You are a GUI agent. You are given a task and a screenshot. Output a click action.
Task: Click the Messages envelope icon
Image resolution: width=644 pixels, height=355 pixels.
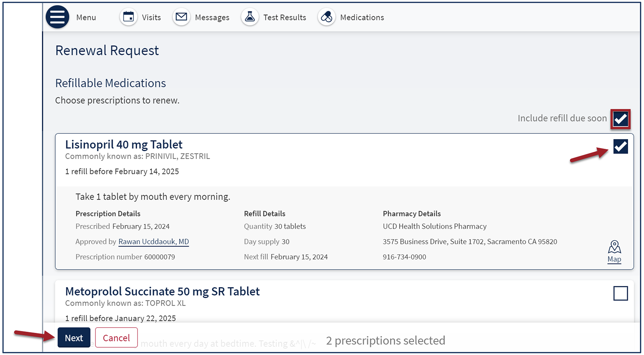pyautogui.click(x=181, y=17)
